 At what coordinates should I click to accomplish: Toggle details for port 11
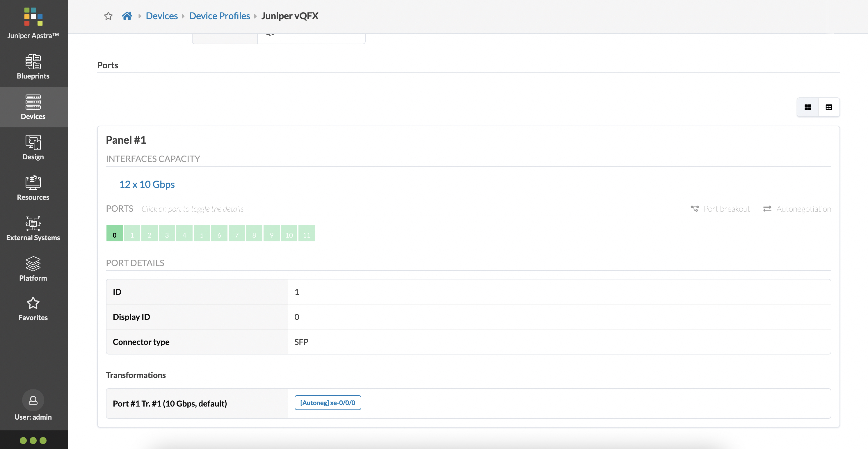[x=307, y=234]
